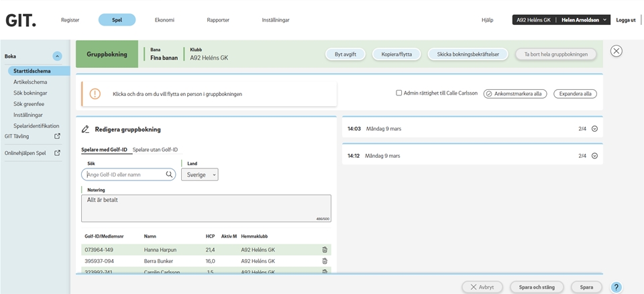Switch to Spelare utan Golf-ID tab
The height and width of the screenshot is (294, 644).
[155, 150]
